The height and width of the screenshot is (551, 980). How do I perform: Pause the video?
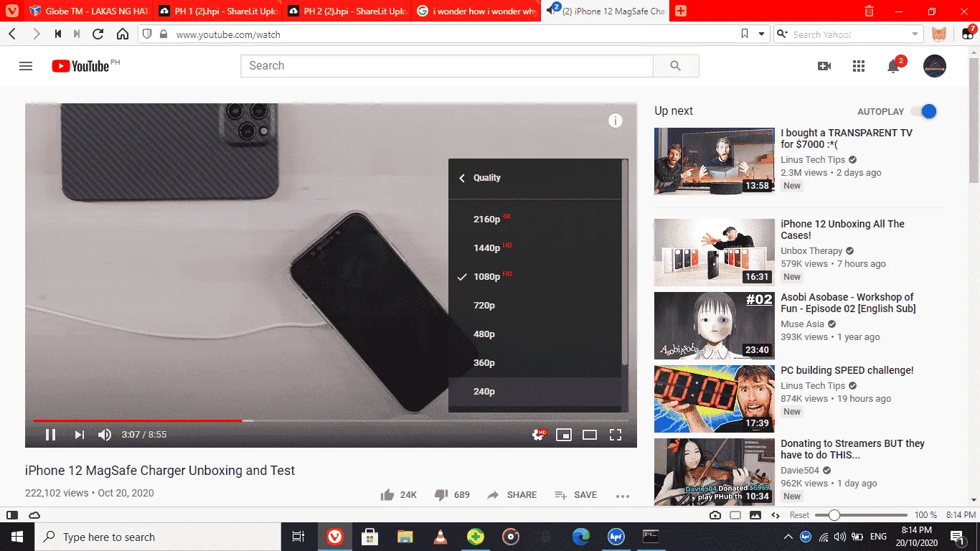pyautogui.click(x=50, y=435)
